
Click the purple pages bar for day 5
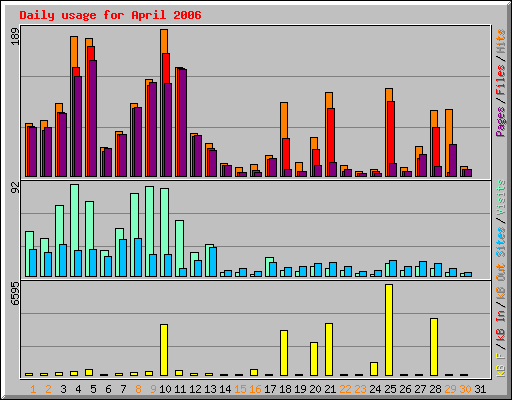[x=93, y=118]
